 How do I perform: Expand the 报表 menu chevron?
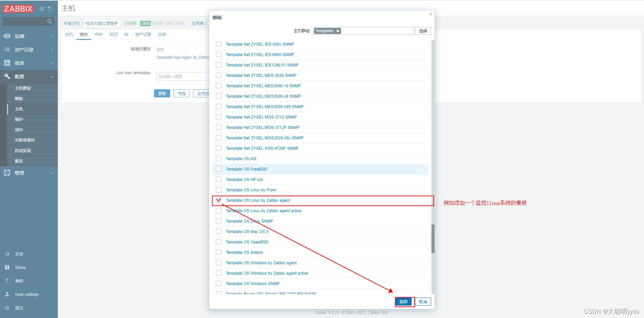(x=52, y=63)
